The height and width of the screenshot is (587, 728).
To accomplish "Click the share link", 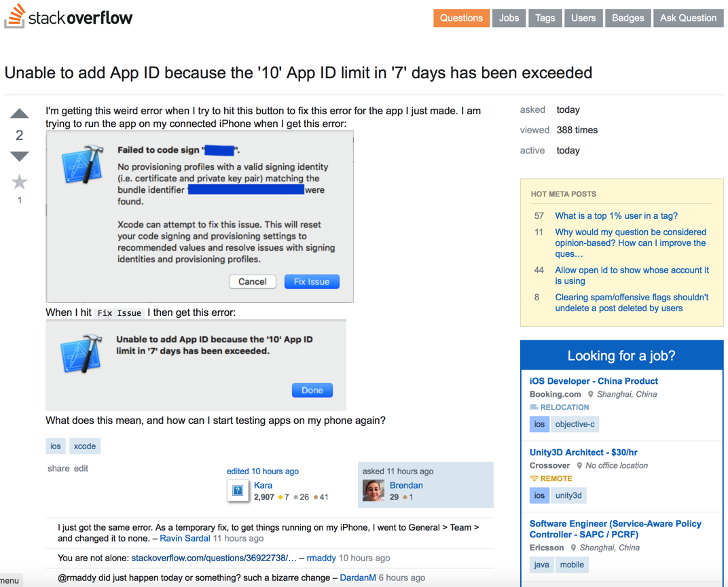I will coord(58,468).
